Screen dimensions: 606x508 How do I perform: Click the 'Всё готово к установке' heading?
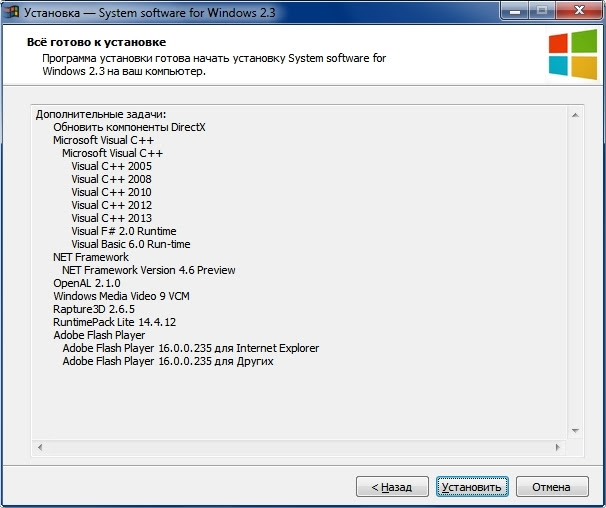click(96, 42)
